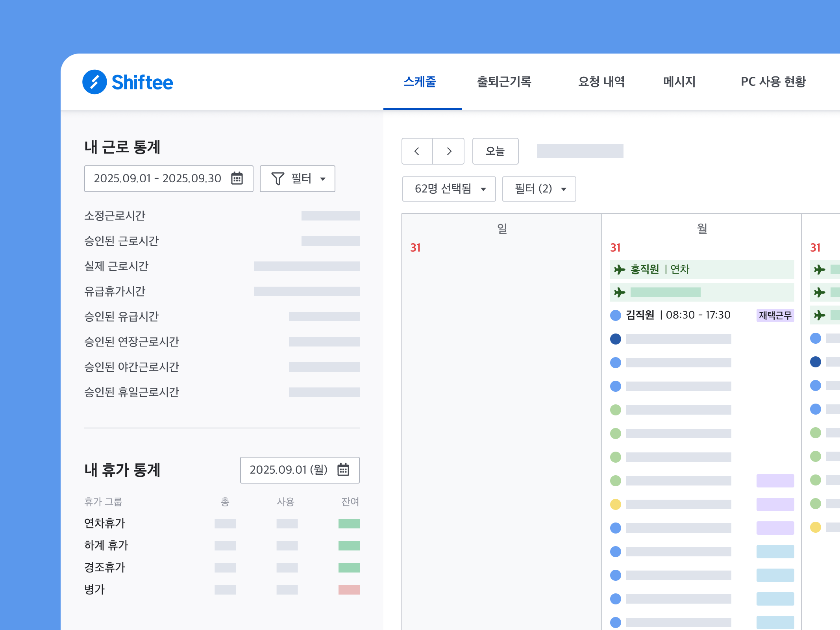Click the 2025.09.01 (월) date field
The height and width of the screenshot is (630, 840).
click(x=289, y=470)
